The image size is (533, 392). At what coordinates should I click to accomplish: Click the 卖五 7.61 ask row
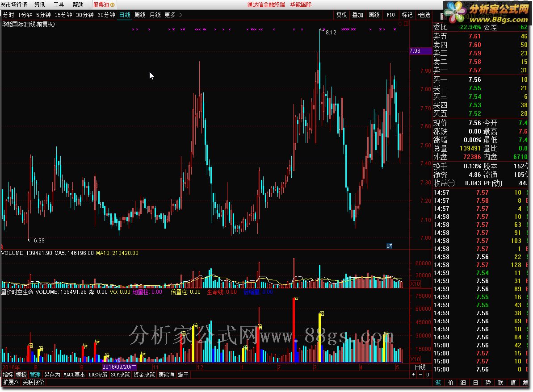[x=480, y=36]
